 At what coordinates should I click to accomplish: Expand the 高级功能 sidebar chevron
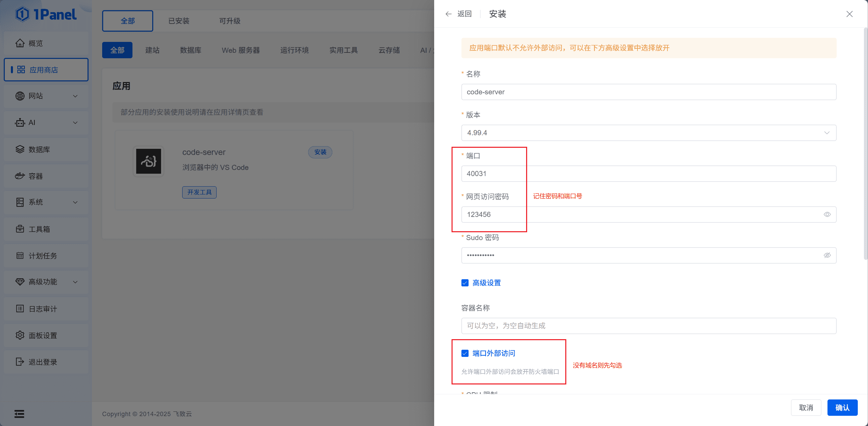pos(76,282)
